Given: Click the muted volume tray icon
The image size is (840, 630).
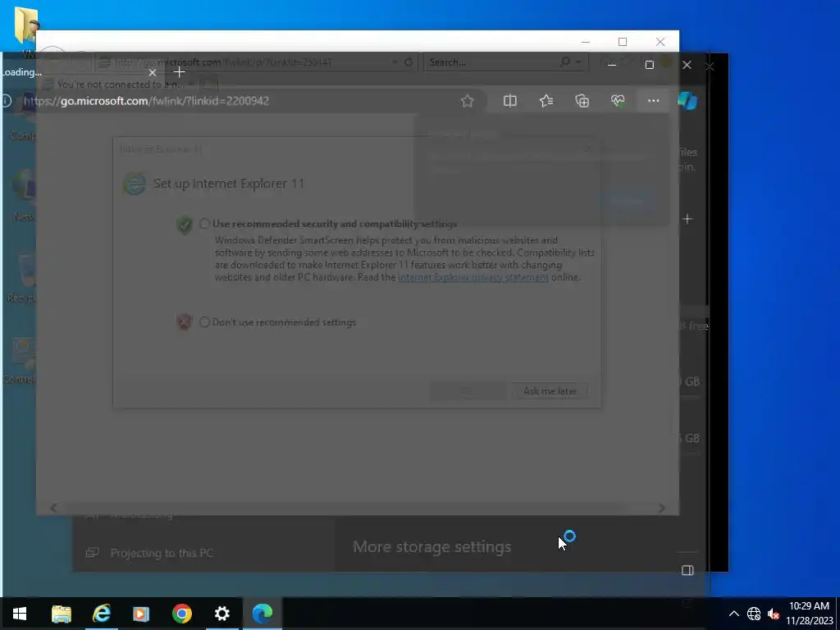Looking at the screenshot, I should pos(773,614).
